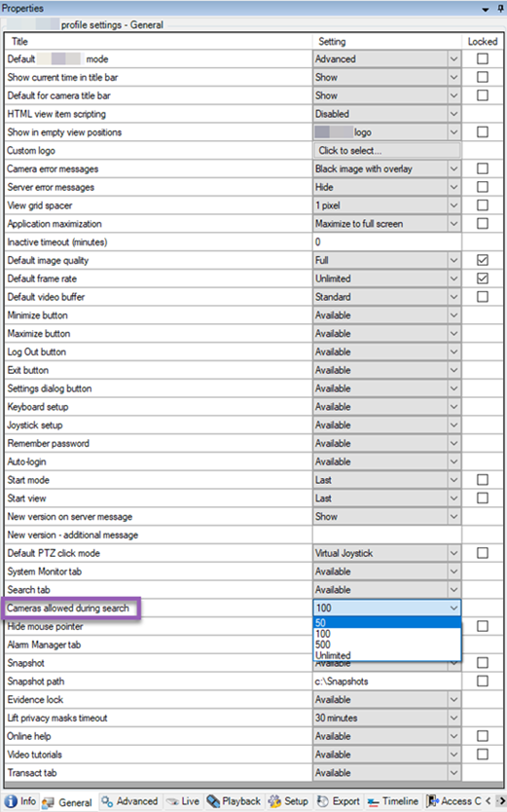Open Camera error messages dropdown

pyautogui.click(x=453, y=168)
